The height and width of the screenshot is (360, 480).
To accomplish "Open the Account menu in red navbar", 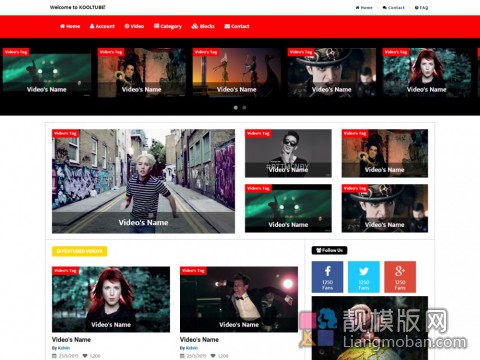I will click(x=102, y=26).
